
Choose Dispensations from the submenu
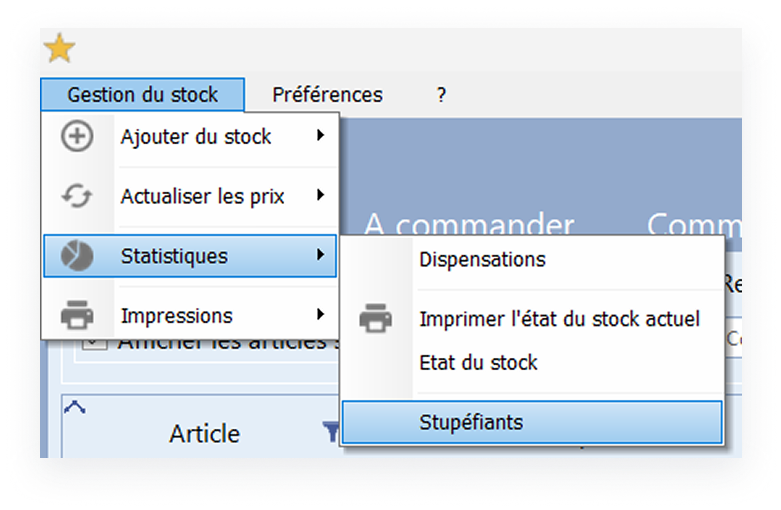[482, 259]
